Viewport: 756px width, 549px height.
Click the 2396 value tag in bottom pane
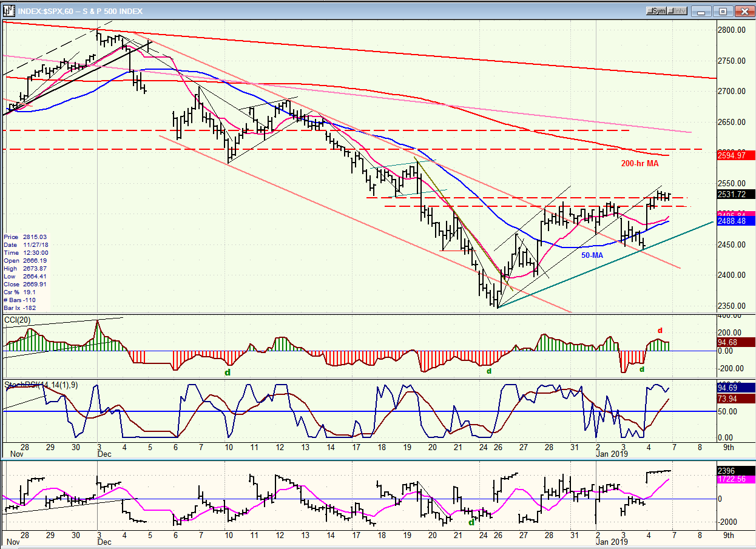[x=735, y=470]
